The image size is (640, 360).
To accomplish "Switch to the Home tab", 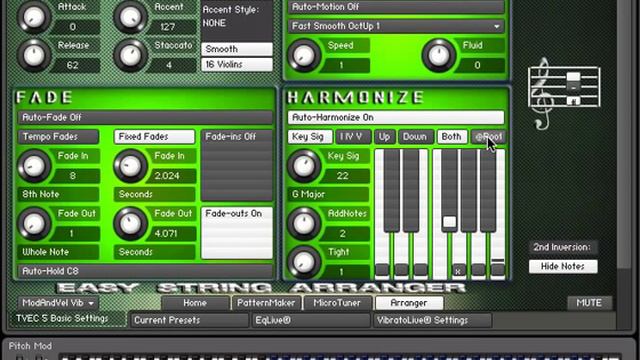I will pyautogui.click(x=195, y=303).
